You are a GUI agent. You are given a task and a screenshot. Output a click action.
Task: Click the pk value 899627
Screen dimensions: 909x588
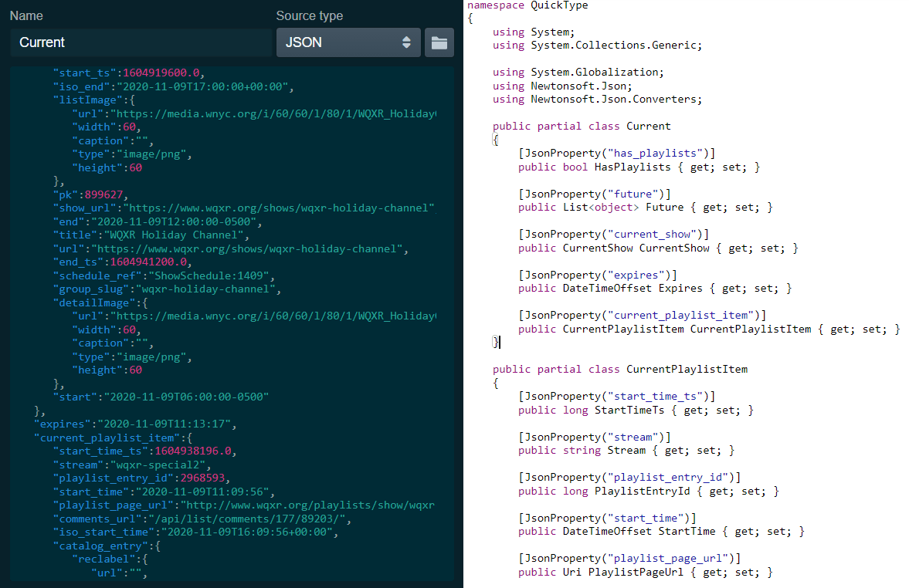point(107,194)
